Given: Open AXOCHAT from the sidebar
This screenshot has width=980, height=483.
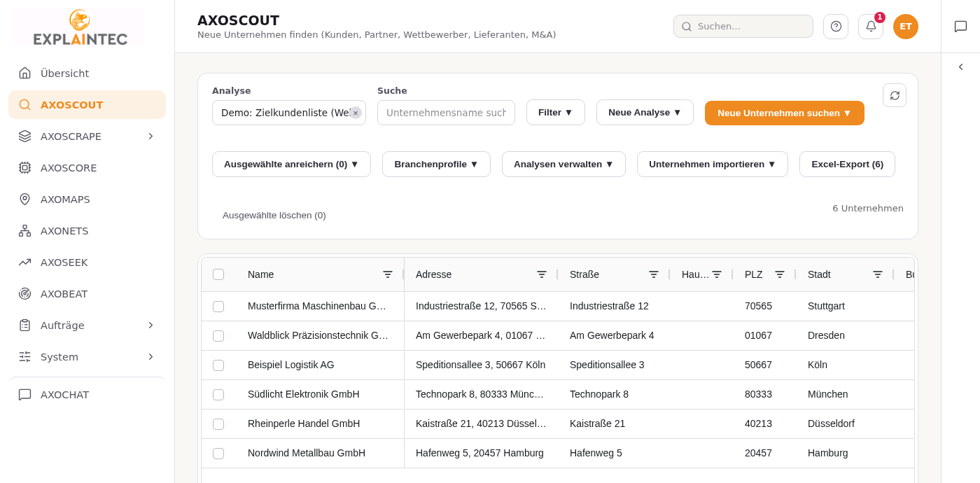Looking at the screenshot, I should click(87, 395).
